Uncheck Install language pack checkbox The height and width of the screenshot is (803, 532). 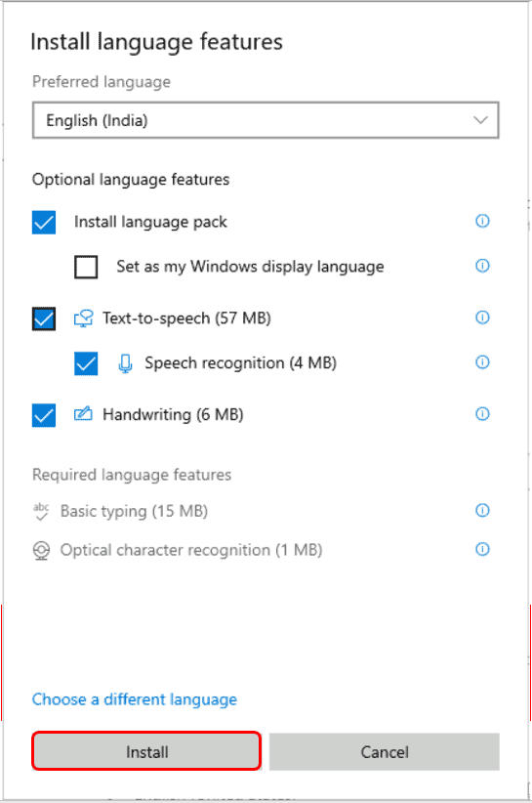(x=44, y=223)
